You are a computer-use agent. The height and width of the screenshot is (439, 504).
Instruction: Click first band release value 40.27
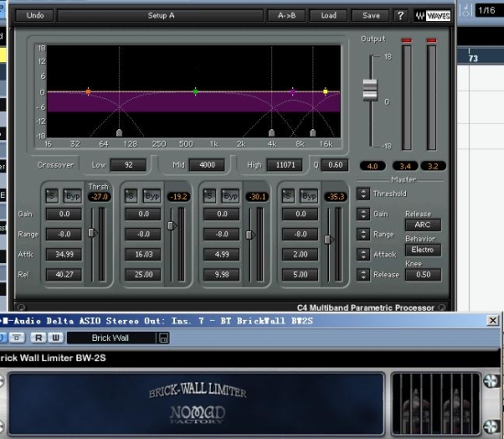63,274
